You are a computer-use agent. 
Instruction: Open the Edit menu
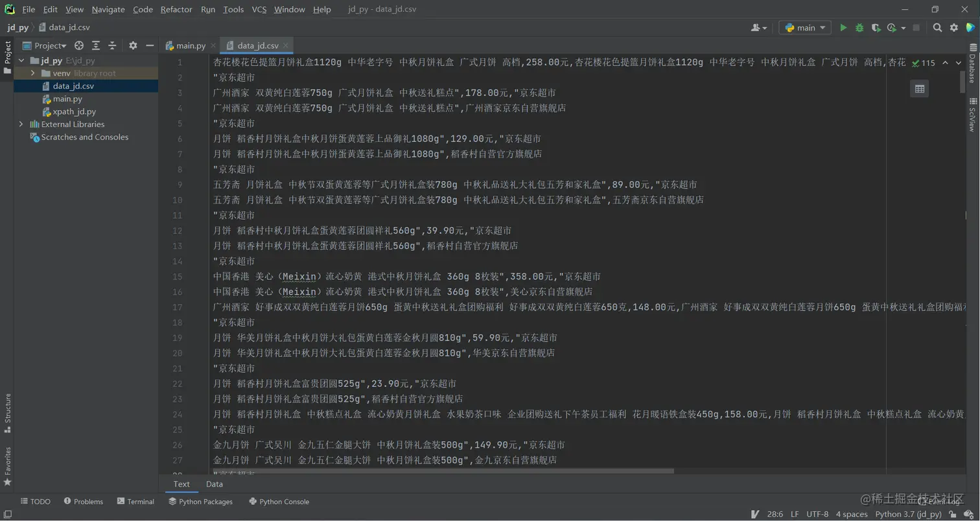[x=51, y=9]
